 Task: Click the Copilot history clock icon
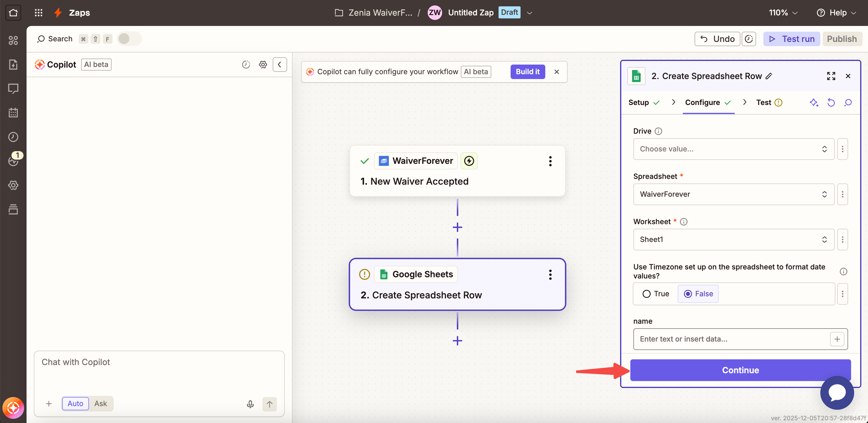coord(246,64)
